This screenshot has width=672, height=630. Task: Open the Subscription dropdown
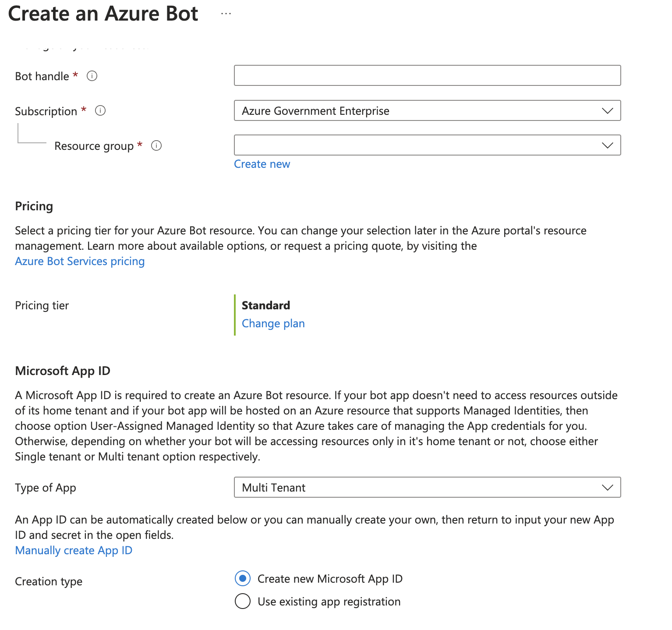point(427,110)
